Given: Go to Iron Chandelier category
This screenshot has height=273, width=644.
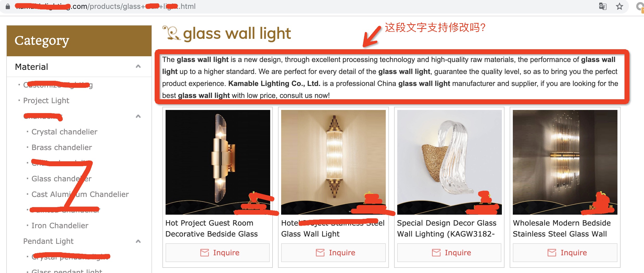Looking at the screenshot, I should click(x=60, y=226).
